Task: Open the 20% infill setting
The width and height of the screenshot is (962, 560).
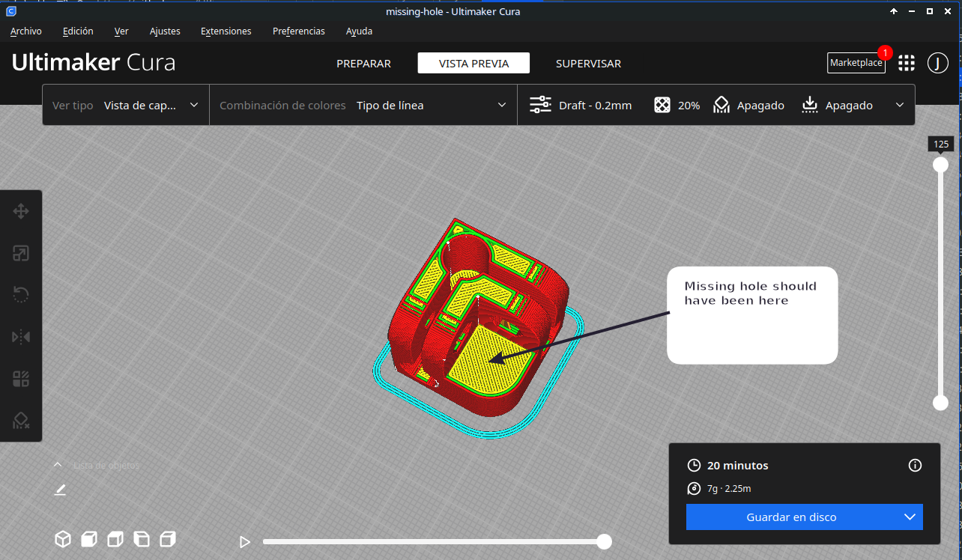Action: click(677, 106)
